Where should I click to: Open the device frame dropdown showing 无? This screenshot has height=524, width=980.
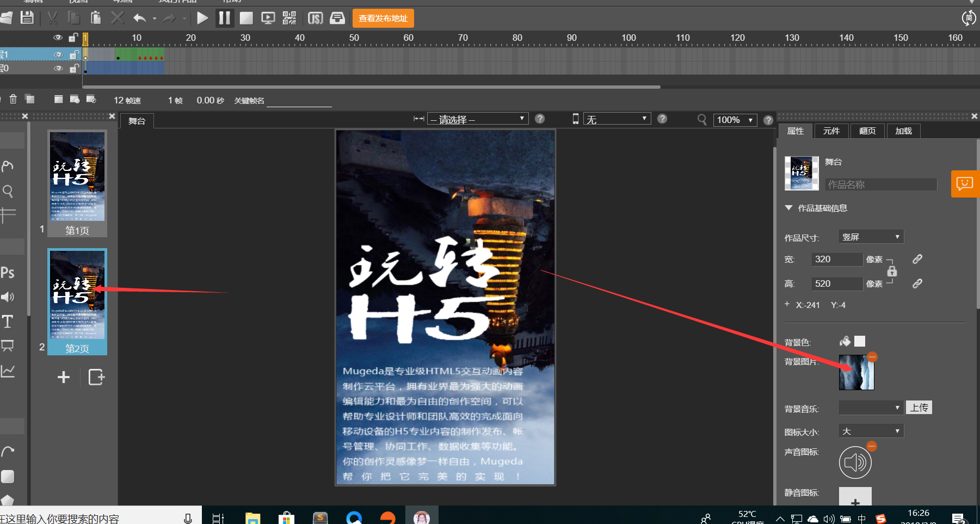coord(617,119)
